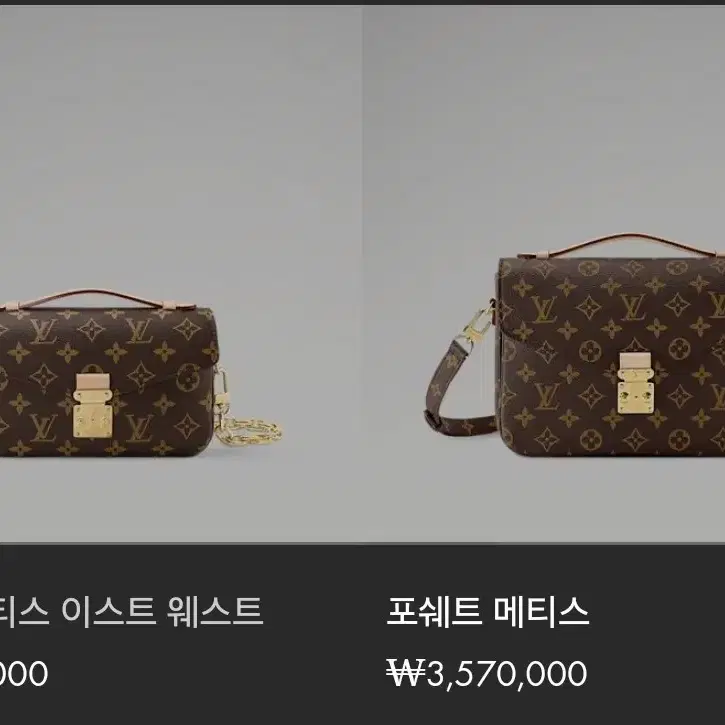Click the dark bar at the page top
The width and height of the screenshot is (725, 725).
pos(362,2)
